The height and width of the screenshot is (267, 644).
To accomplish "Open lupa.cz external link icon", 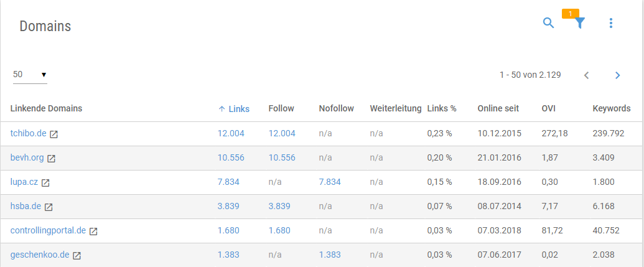I will tap(45, 183).
